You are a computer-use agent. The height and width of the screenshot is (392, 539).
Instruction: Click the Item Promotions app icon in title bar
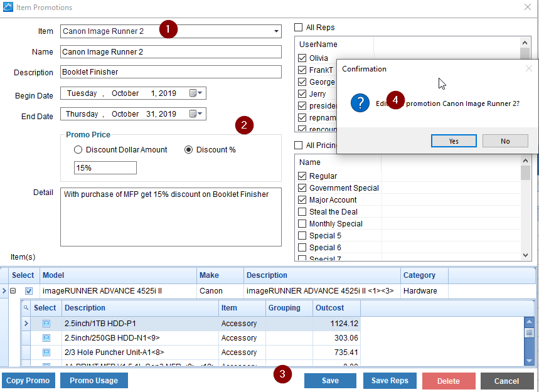tap(8, 7)
